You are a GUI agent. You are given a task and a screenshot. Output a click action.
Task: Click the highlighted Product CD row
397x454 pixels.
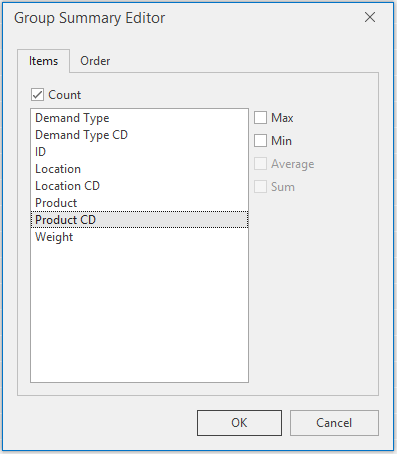click(x=139, y=220)
